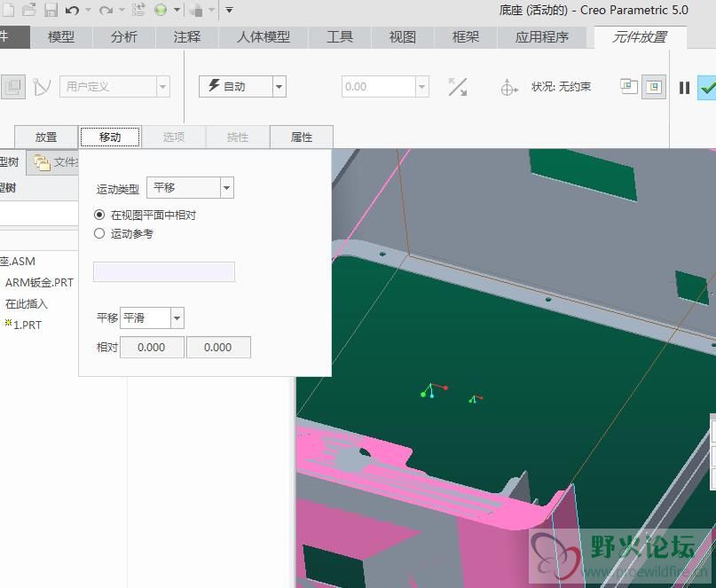Image resolution: width=716 pixels, height=588 pixels.
Task: Click the 挠性 panel tab
Action: (238, 137)
